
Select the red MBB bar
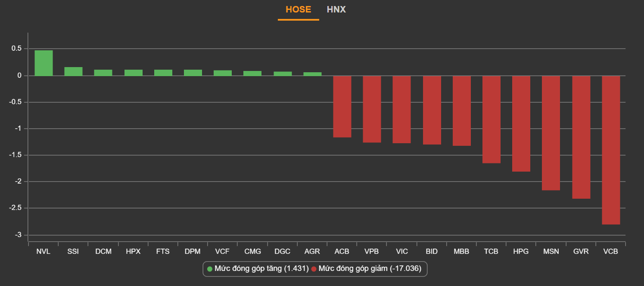pos(461,111)
